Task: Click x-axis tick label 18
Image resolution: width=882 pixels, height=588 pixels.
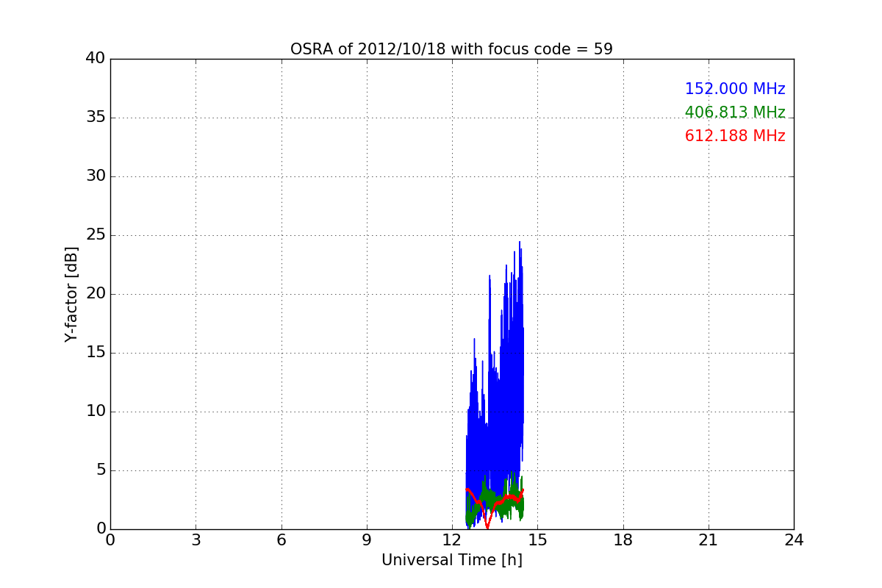Action: pos(623,540)
